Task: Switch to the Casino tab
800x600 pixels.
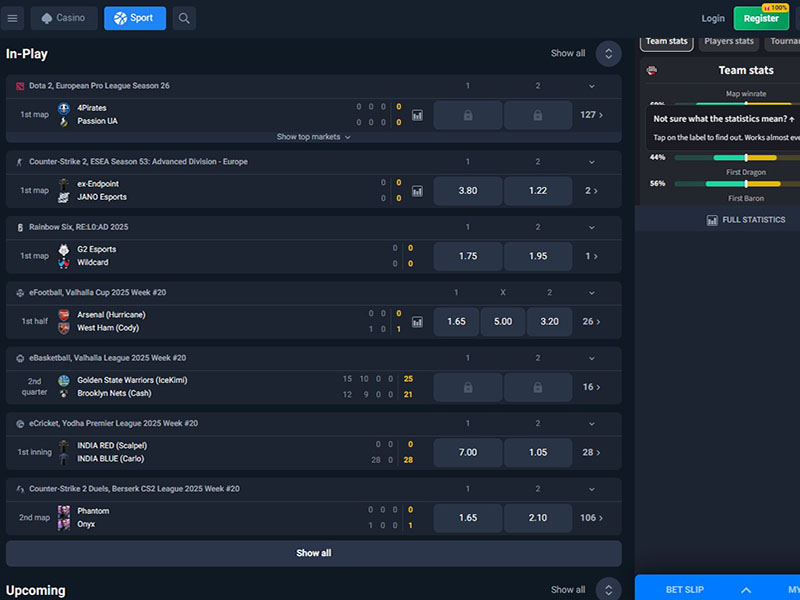Action: pyautogui.click(x=64, y=18)
